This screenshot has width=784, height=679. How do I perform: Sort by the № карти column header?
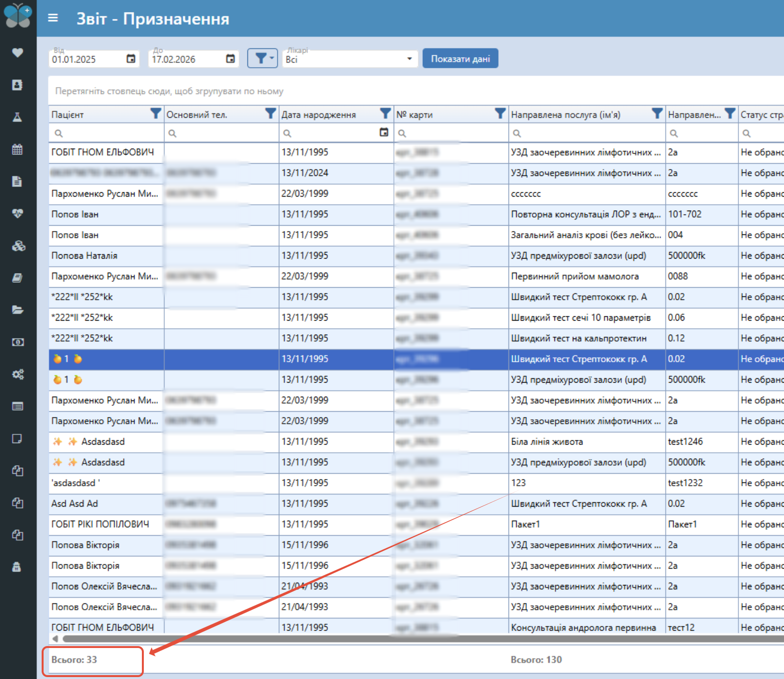point(415,115)
